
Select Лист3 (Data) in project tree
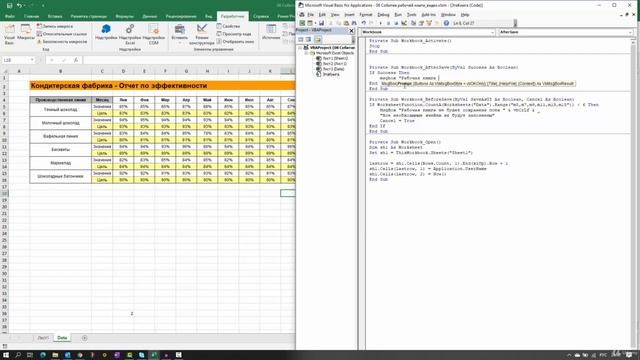330,69
